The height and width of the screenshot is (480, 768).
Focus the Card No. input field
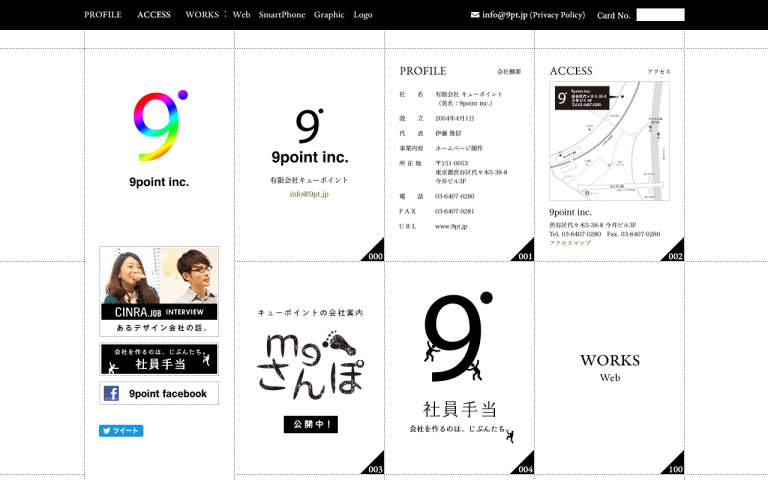pyautogui.click(x=660, y=15)
